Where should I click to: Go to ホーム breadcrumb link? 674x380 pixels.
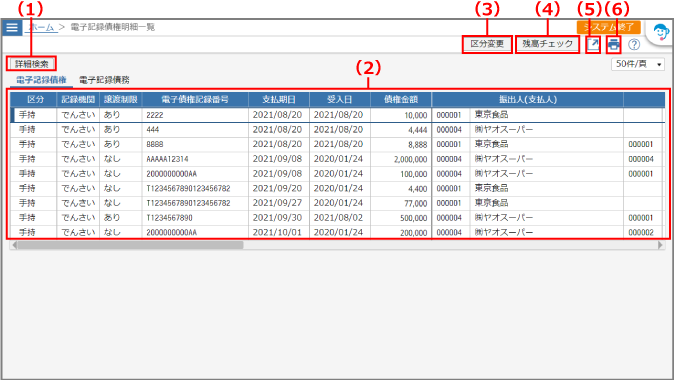(x=42, y=28)
